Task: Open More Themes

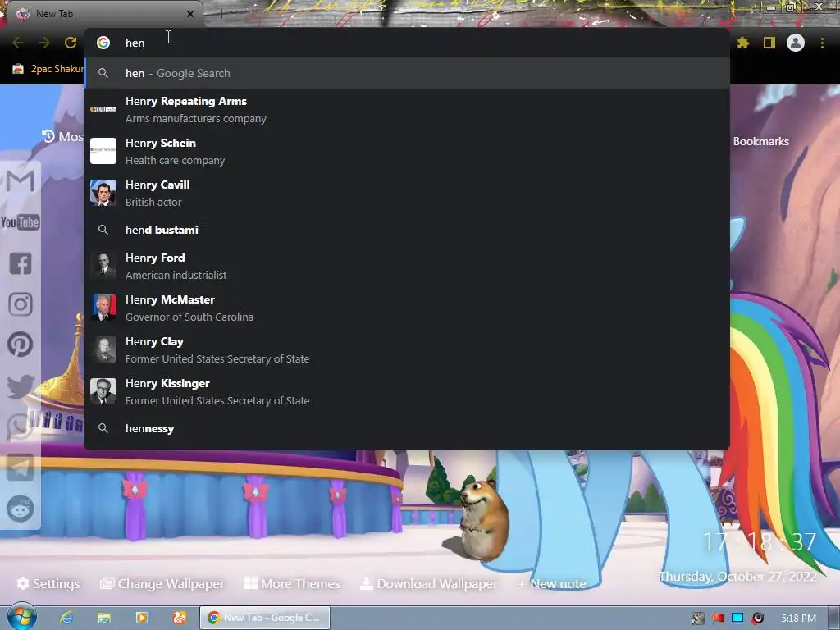Action: pos(292,583)
